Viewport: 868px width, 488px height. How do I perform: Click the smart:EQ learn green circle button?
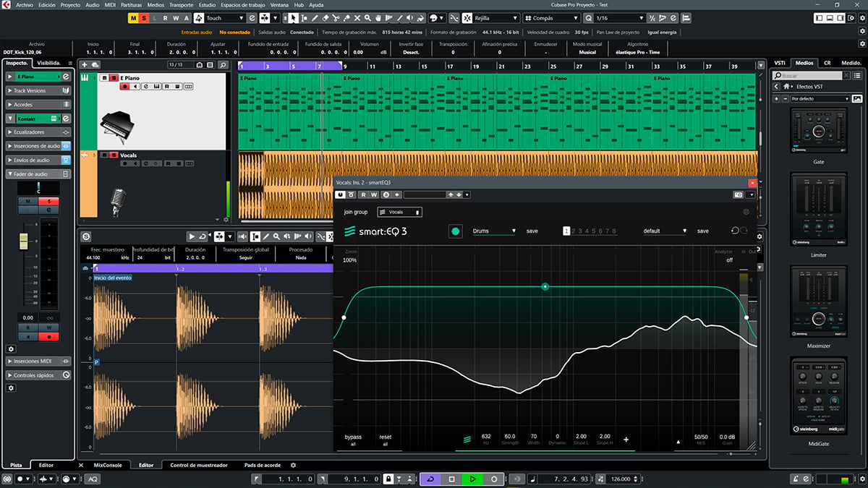(455, 231)
